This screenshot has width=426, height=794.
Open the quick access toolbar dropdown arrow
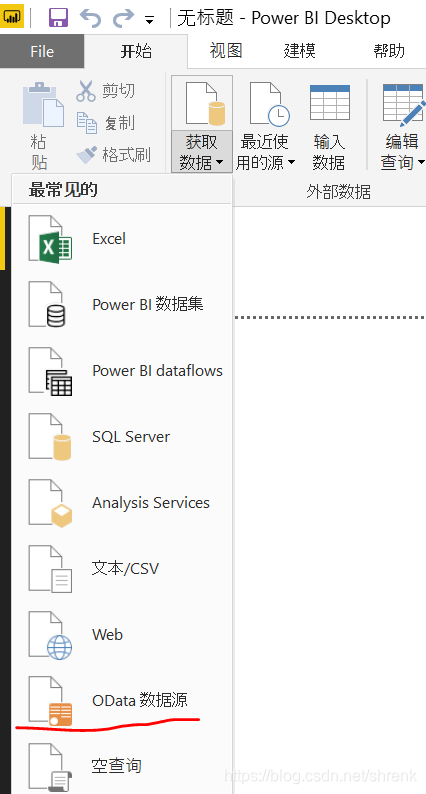tap(149, 21)
